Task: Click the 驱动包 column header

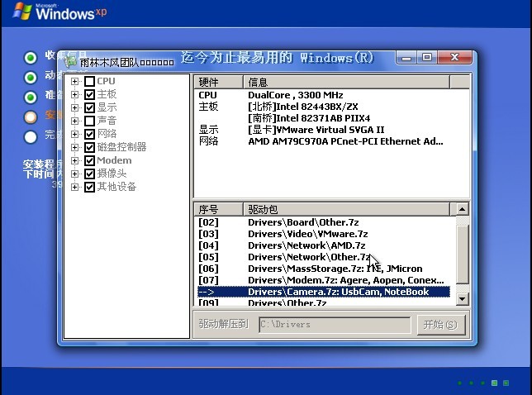Action: click(x=346, y=209)
